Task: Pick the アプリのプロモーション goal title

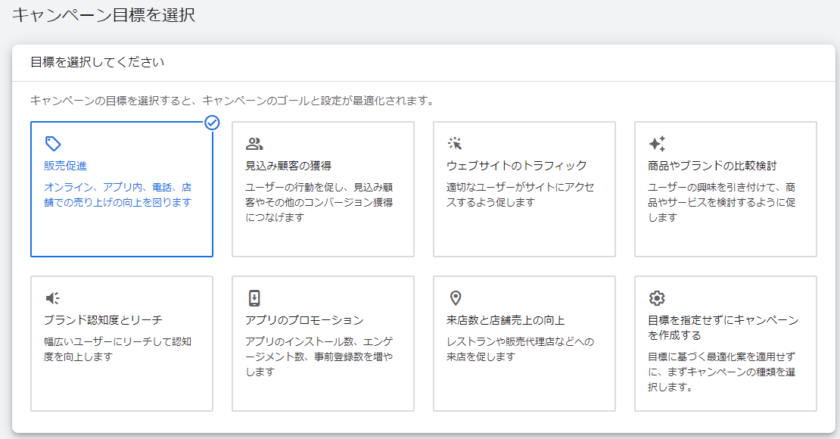Action: pyautogui.click(x=304, y=320)
